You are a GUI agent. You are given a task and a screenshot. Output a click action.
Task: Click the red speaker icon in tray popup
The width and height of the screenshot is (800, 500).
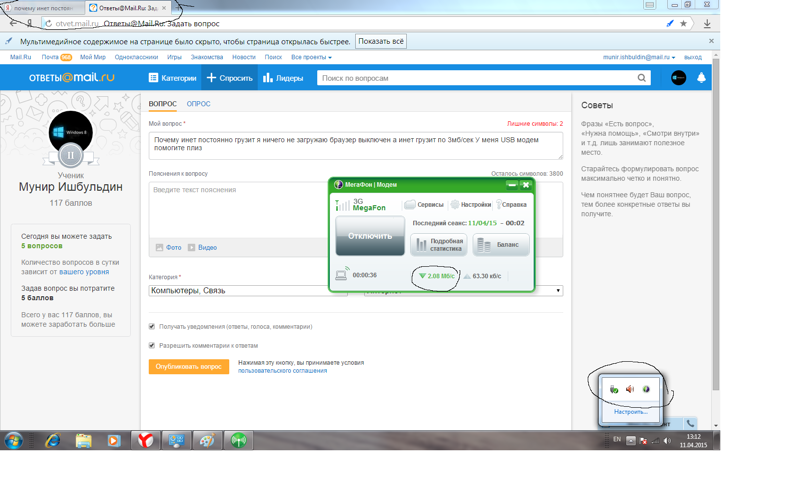[630, 389]
